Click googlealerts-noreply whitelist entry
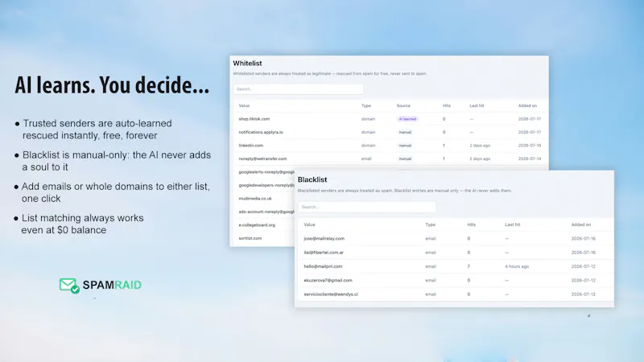This screenshot has width=644, height=362. point(266,172)
